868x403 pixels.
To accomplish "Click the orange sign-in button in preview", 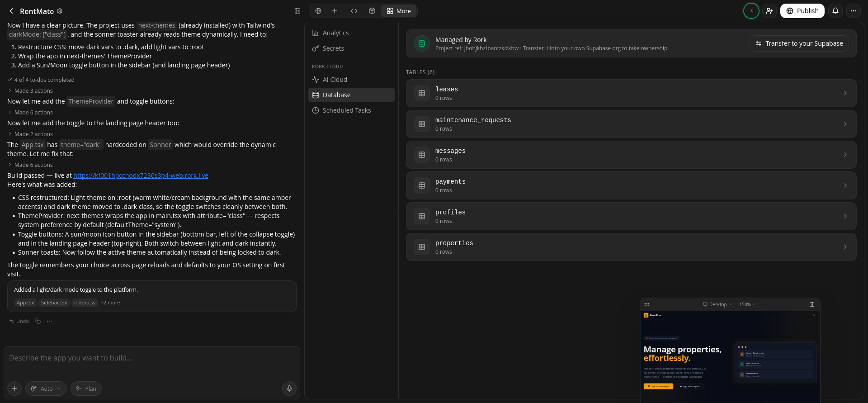I will 658,386.
